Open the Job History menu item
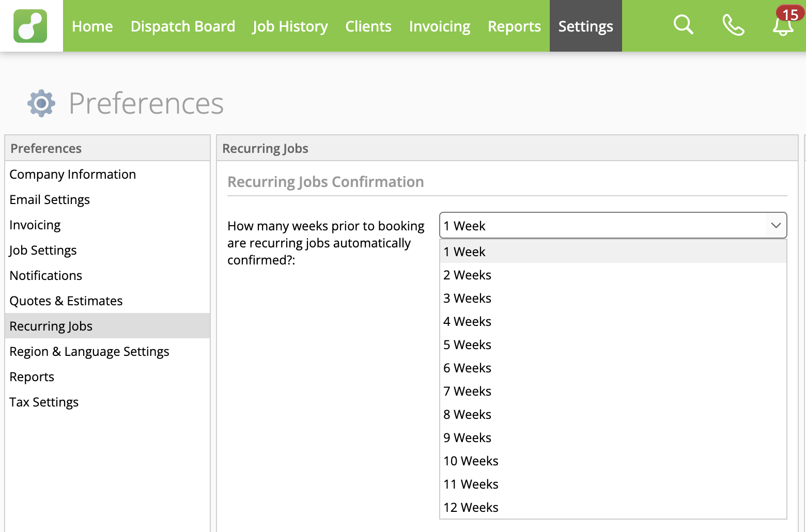 [290, 26]
